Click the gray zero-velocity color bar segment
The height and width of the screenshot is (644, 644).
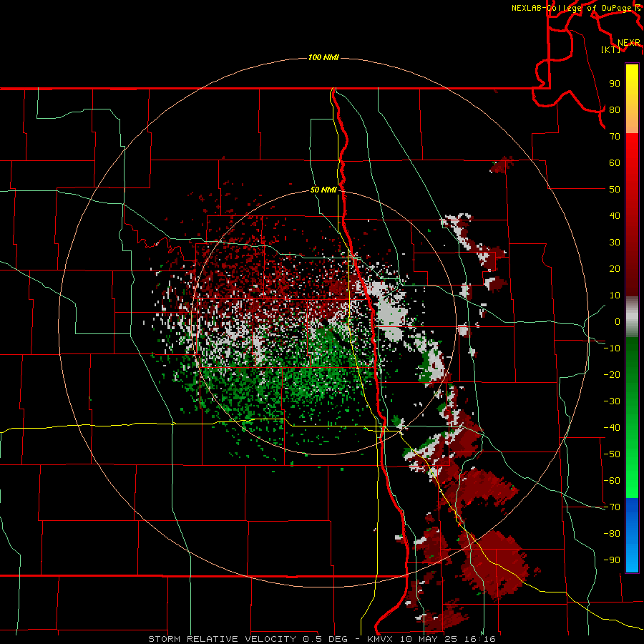pyautogui.click(x=632, y=317)
